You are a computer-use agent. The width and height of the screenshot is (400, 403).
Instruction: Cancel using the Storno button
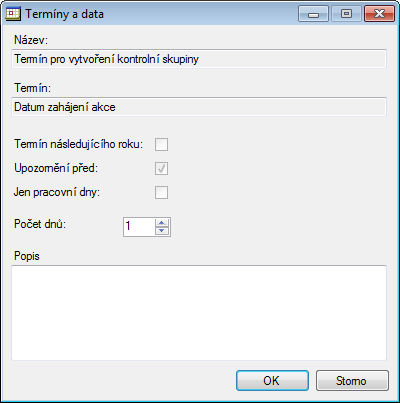[352, 380]
